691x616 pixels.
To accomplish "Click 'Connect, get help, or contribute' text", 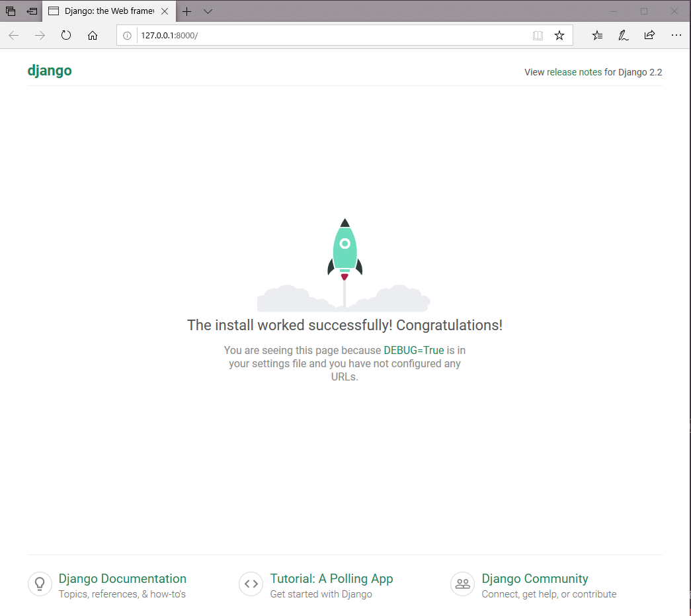I will coord(549,594).
